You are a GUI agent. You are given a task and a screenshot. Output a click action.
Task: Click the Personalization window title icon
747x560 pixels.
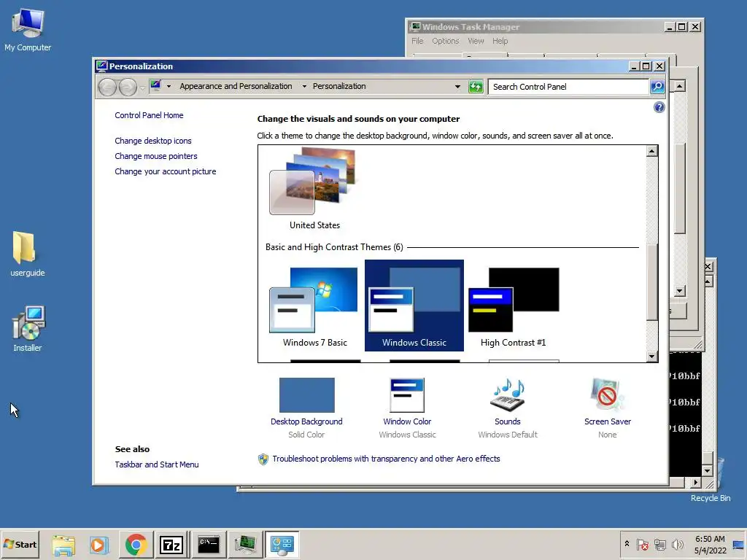coord(101,66)
